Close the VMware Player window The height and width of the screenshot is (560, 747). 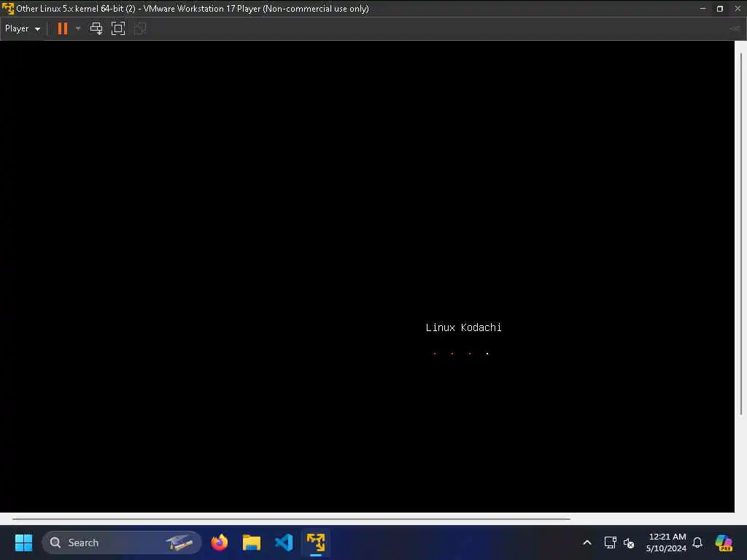tap(738, 9)
